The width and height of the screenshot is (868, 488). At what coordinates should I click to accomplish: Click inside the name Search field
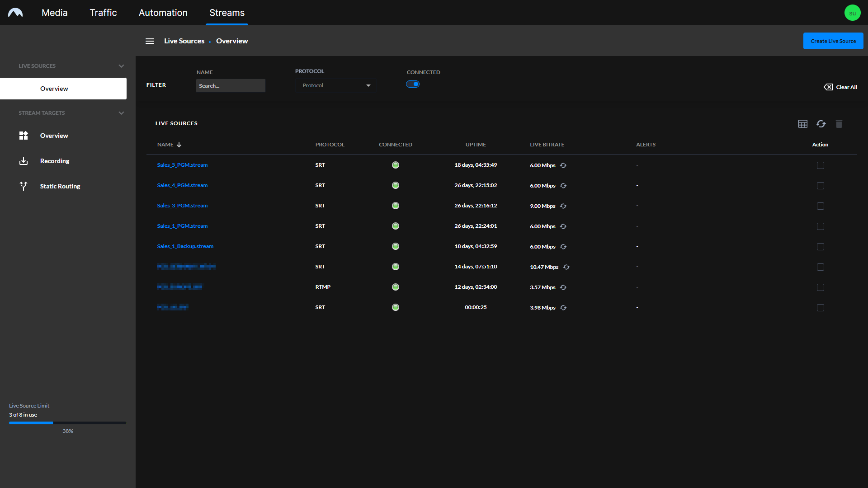coord(231,85)
